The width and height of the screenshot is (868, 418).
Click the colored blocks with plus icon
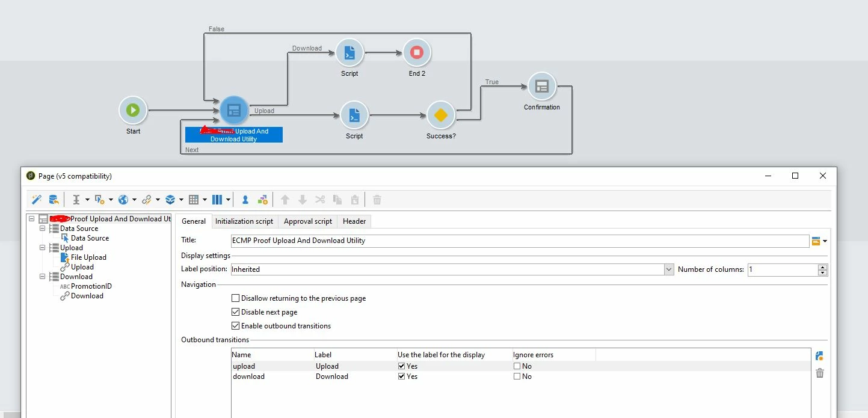point(262,200)
